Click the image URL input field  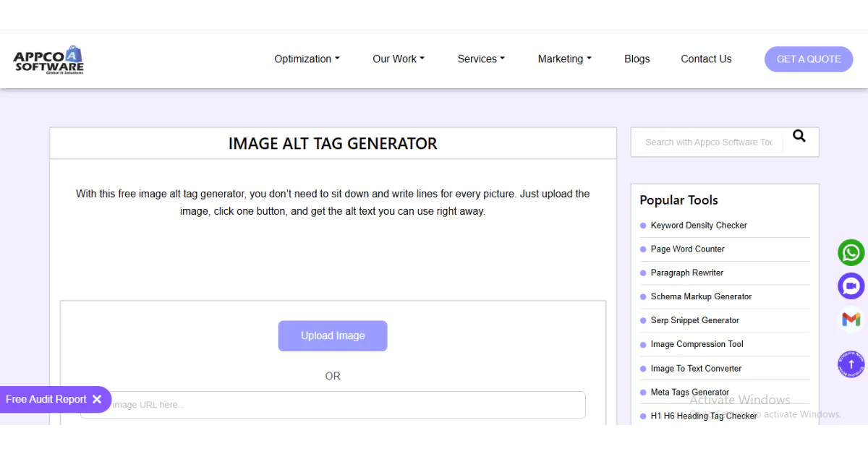[x=333, y=405]
